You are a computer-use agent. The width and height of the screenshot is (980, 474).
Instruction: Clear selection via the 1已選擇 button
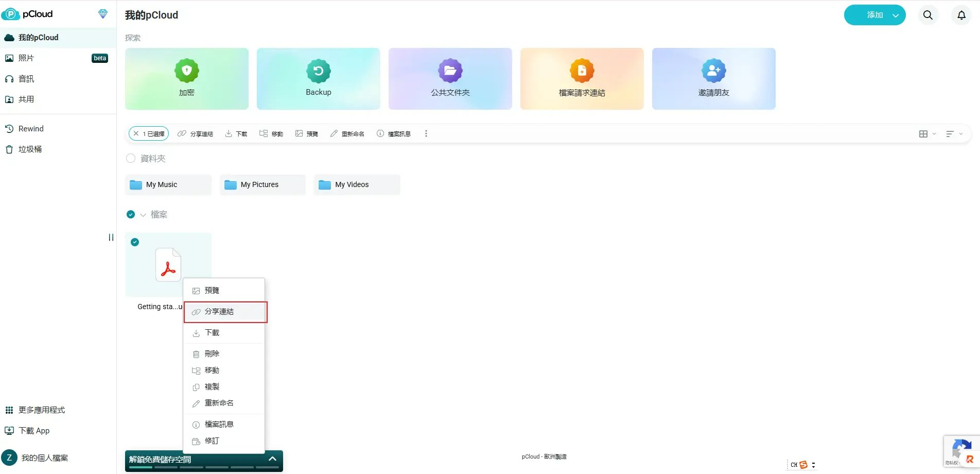[x=148, y=133]
